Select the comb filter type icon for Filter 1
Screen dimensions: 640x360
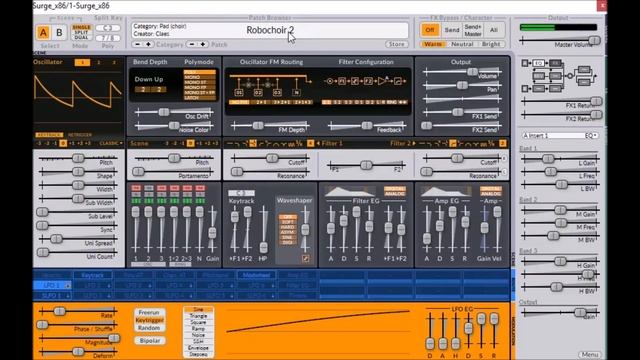[291, 143]
